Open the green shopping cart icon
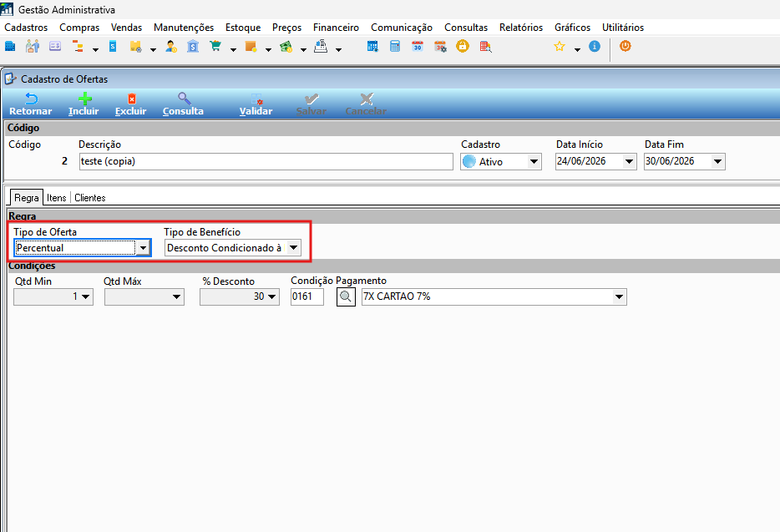This screenshot has width=780, height=532. [215, 47]
